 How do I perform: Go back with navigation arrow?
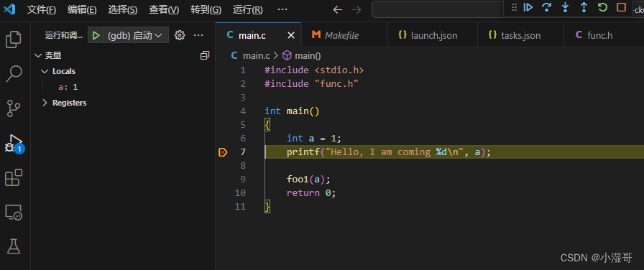tap(338, 9)
